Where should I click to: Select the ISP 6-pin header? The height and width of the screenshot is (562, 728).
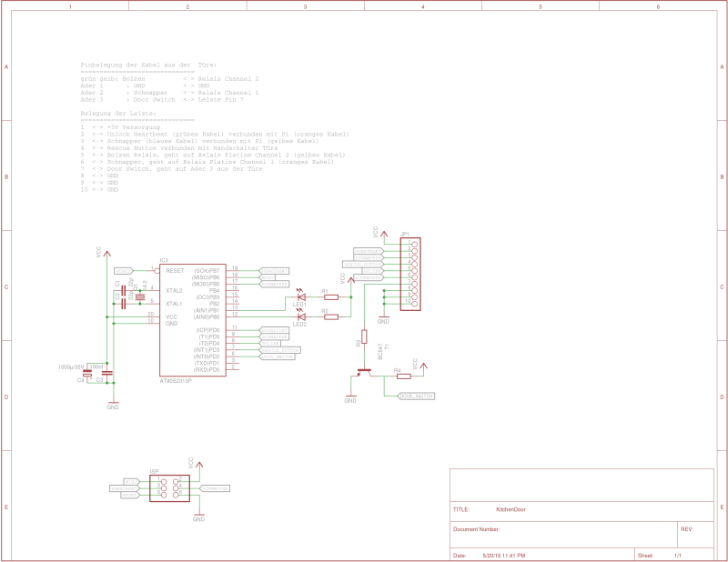click(169, 488)
